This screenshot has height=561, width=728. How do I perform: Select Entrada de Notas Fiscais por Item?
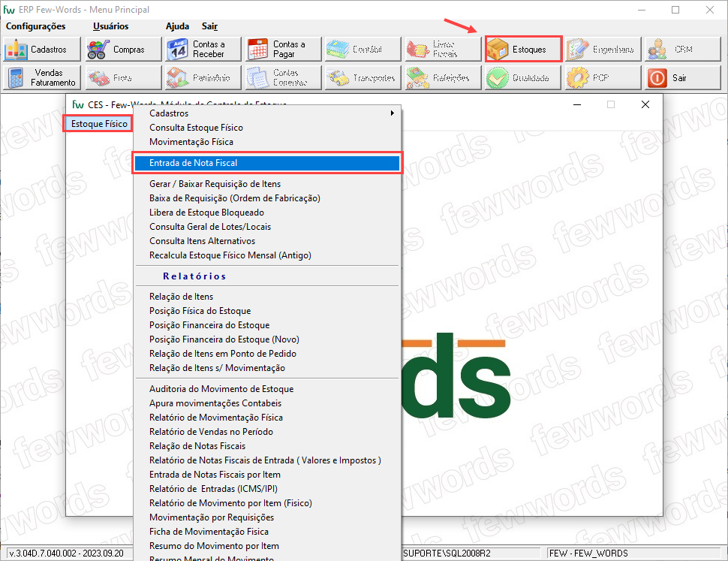click(x=267, y=475)
